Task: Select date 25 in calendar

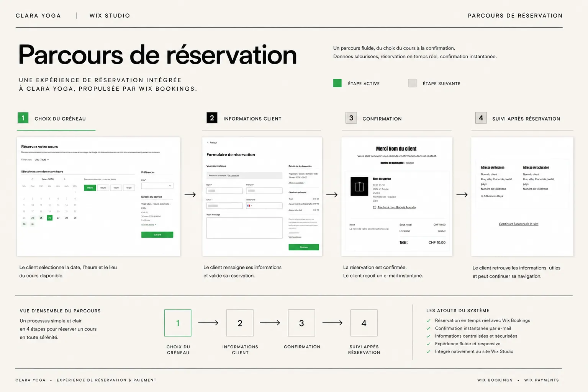Action: 41,218
